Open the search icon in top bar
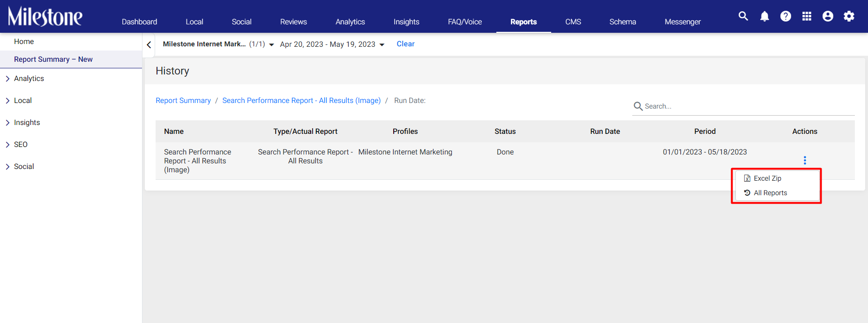 (743, 16)
